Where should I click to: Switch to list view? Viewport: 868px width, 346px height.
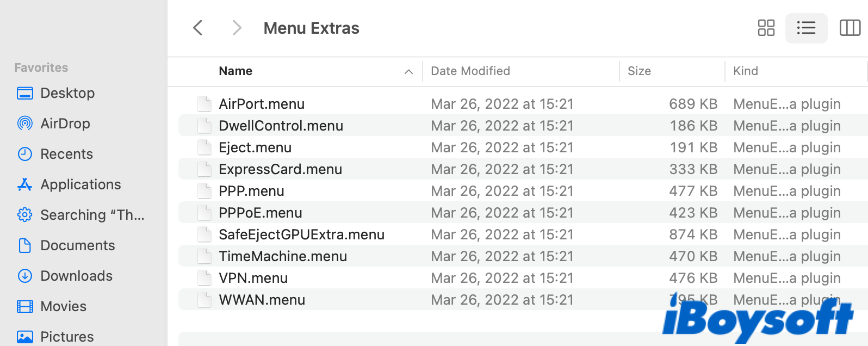[806, 28]
